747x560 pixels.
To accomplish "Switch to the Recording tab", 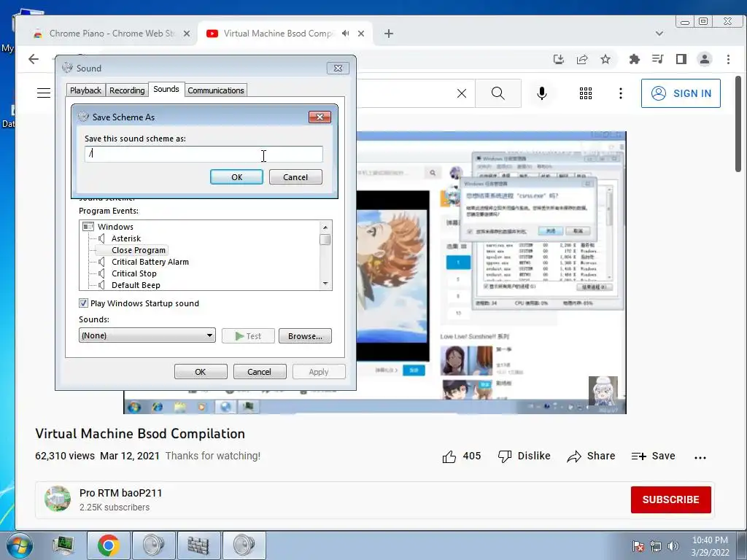I will 127,90.
